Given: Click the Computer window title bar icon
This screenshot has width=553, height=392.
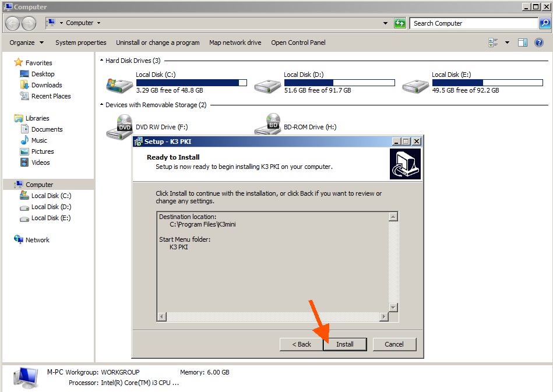Looking at the screenshot, I should point(8,6).
